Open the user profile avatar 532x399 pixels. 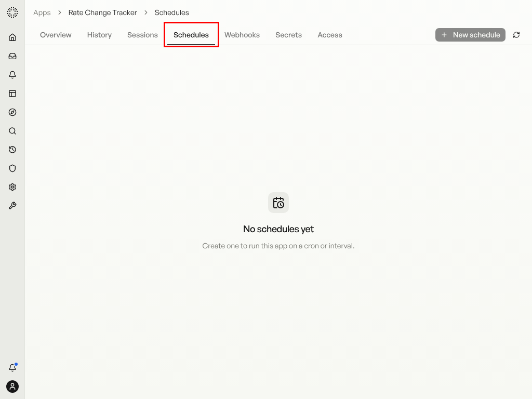pyautogui.click(x=12, y=387)
